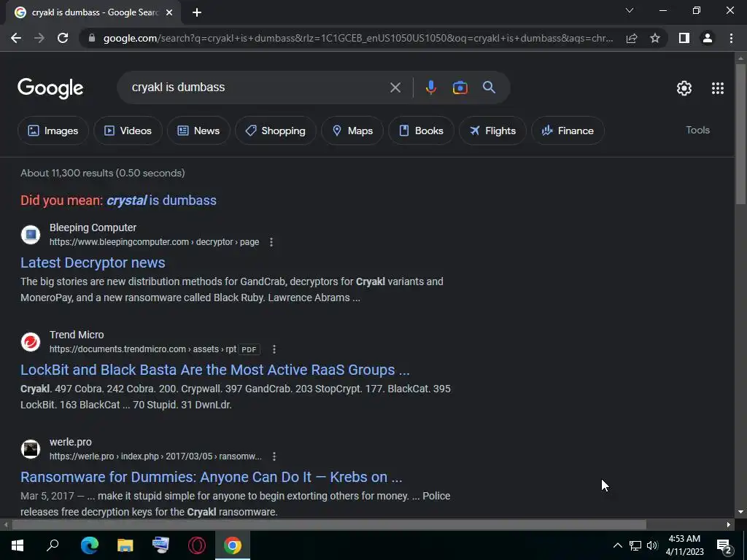The height and width of the screenshot is (560, 747).
Task: Open the Chrome side panel
Action: pyautogui.click(x=684, y=38)
